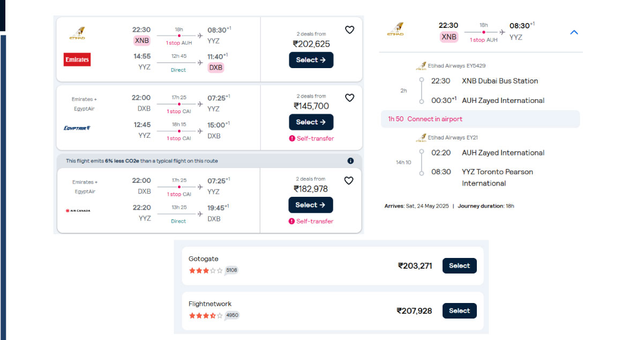Select the Gotogate deal
Image resolution: width=644 pixels, height=340 pixels.
point(459,265)
